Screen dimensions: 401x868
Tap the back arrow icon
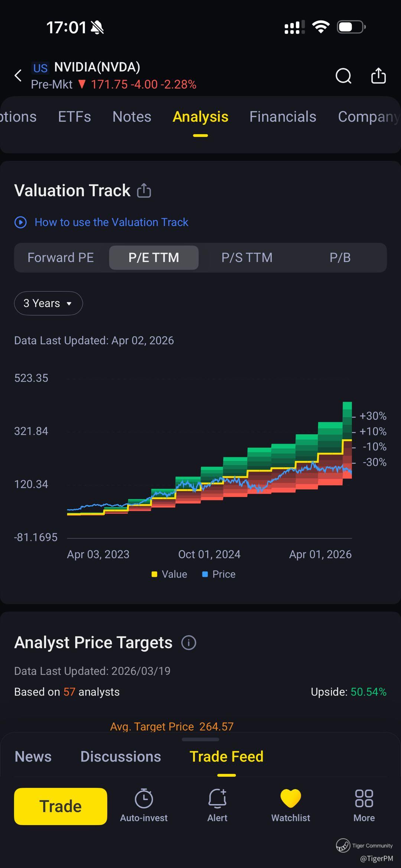[x=18, y=76]
